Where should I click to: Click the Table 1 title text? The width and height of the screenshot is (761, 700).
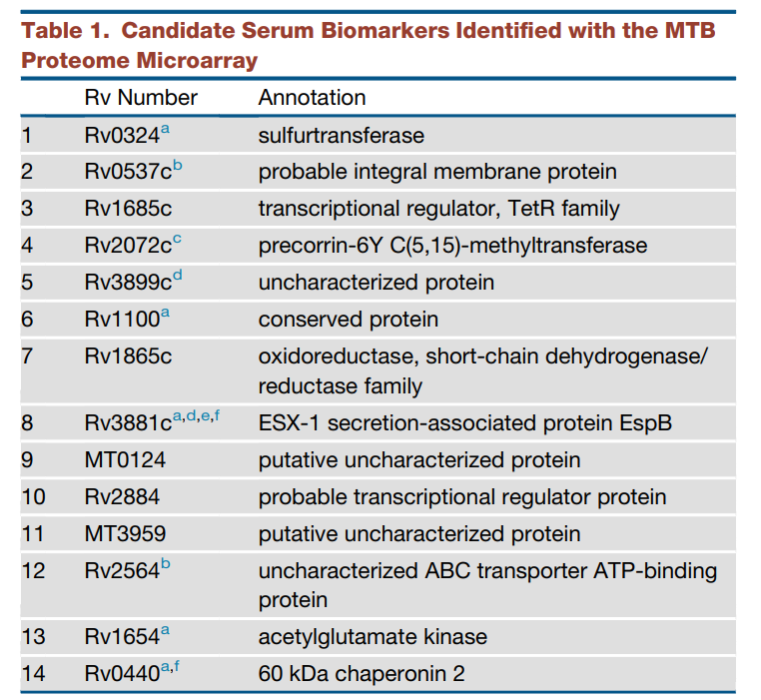point(368,45)
